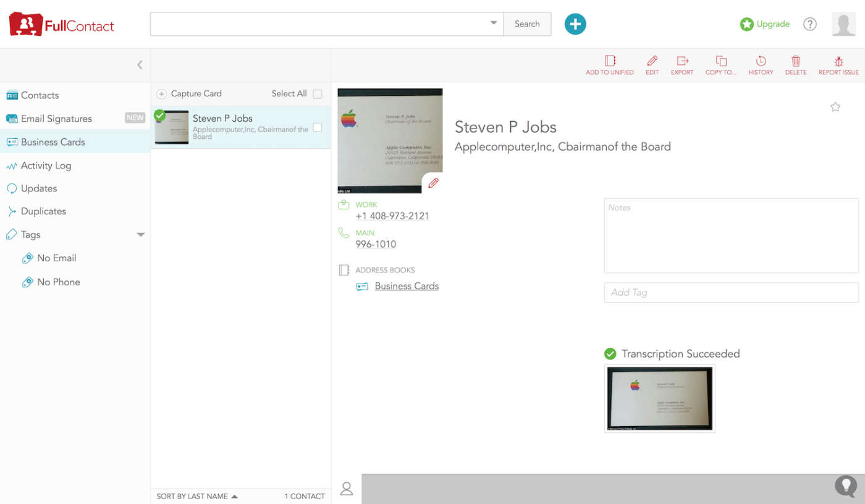Star the contact as favorite
865x504 pixels.
coord(835,107)
